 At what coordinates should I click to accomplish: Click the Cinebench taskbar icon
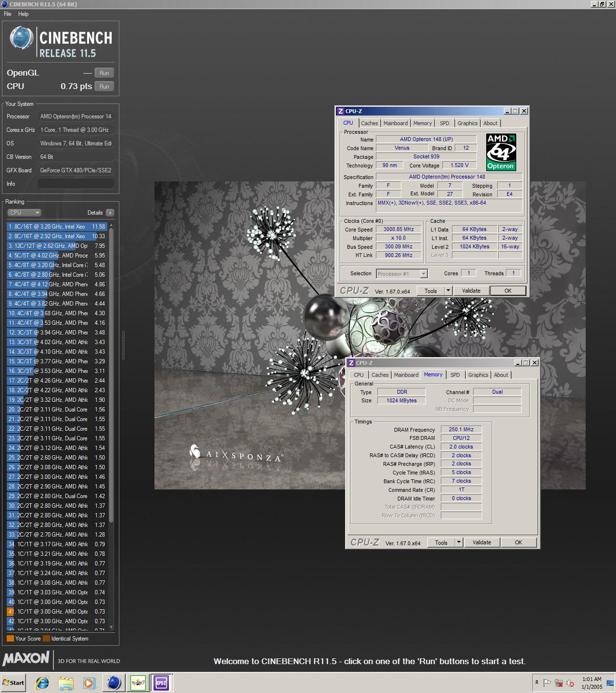pos(114,682)
